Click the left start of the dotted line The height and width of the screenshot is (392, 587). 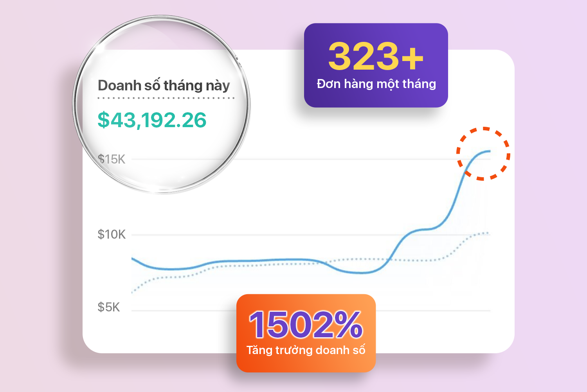coord(133,292)
